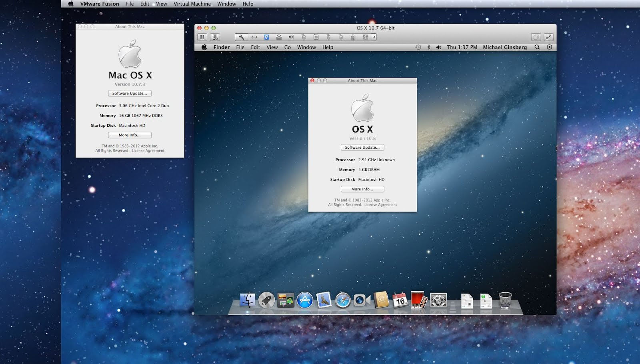Open the host VMware Fusion menu
Viewport: 640px width, 364px height.
tap(100, 4)
